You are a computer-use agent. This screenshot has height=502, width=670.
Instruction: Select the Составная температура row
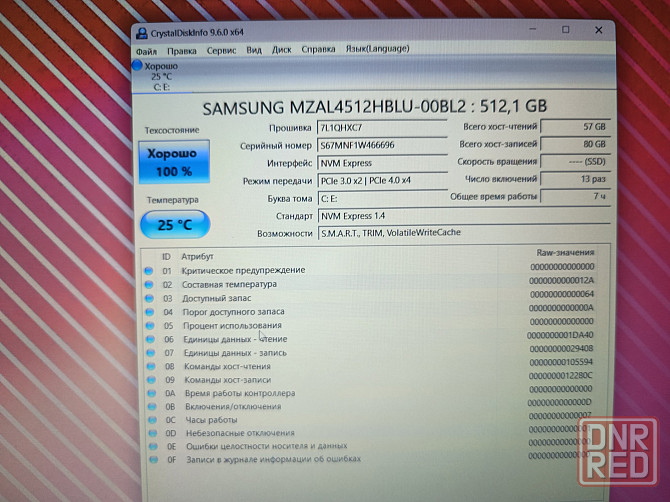coord(370,283)
